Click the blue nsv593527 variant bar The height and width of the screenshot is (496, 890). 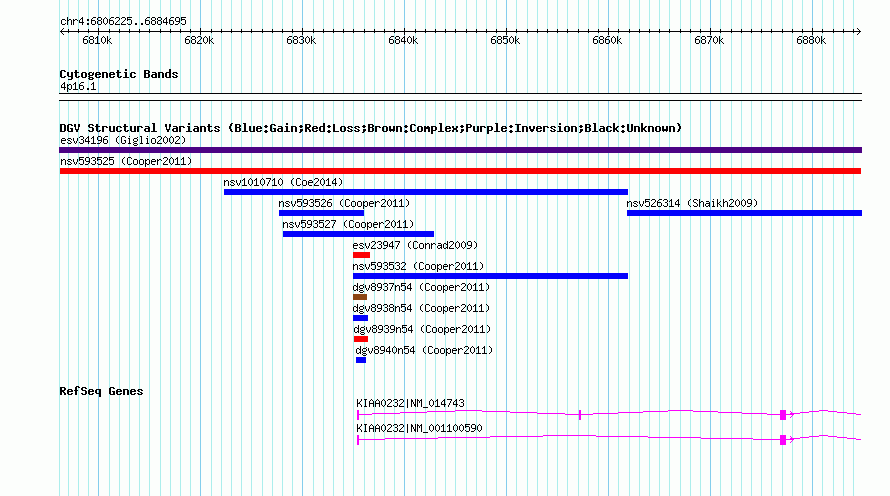[x=358, y=234]
